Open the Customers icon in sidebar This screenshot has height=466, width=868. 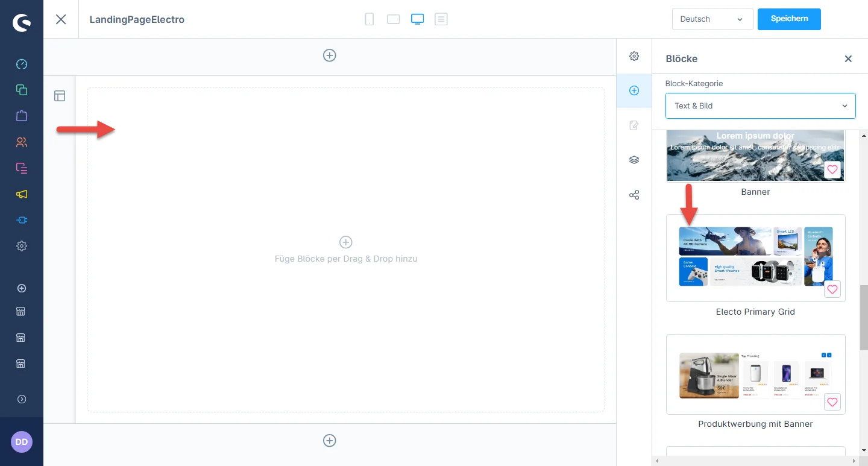pyautogui.click(x=22, y=142)
